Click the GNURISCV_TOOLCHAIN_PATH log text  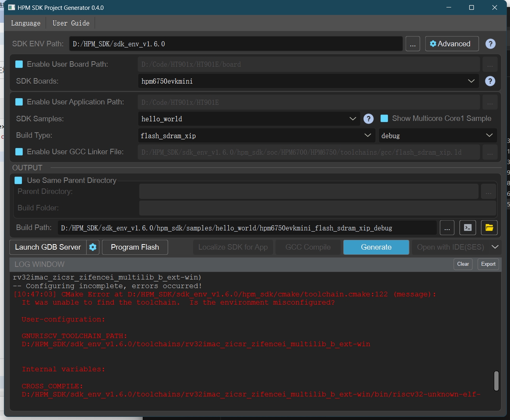pos(75,336)
